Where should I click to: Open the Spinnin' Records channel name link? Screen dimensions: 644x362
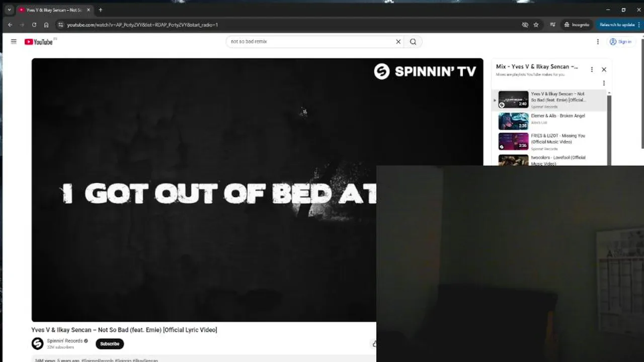pyautogui.click(x=65, y=341)
